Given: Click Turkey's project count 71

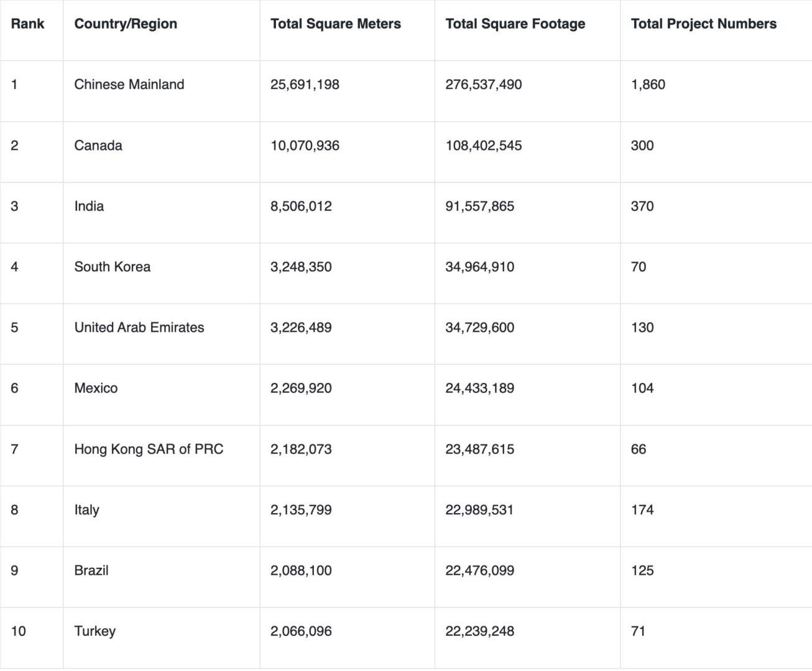Looking at the screenshot, I should (x=638, y=631).
